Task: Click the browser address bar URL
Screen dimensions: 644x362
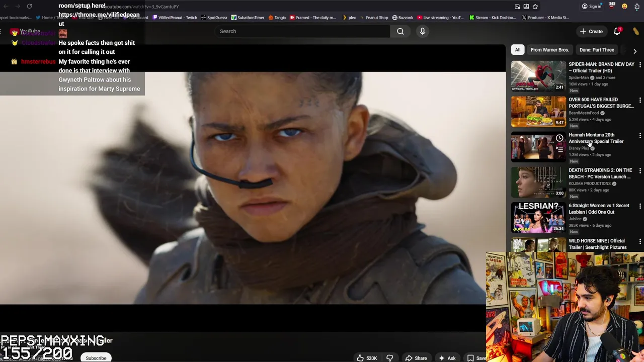Action: click(141, 7)
